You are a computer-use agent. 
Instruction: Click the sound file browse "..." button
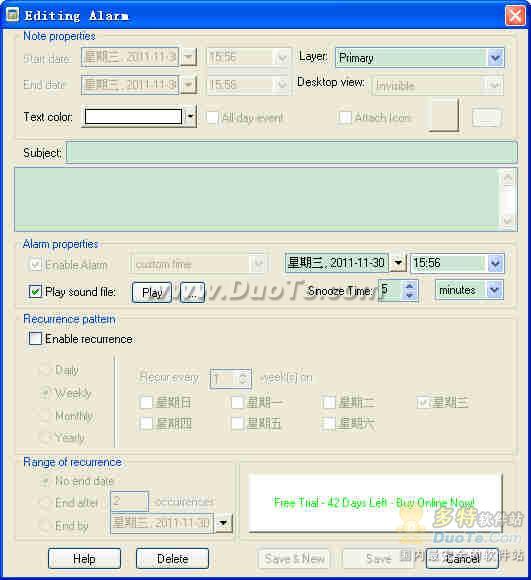click(192, 293)
